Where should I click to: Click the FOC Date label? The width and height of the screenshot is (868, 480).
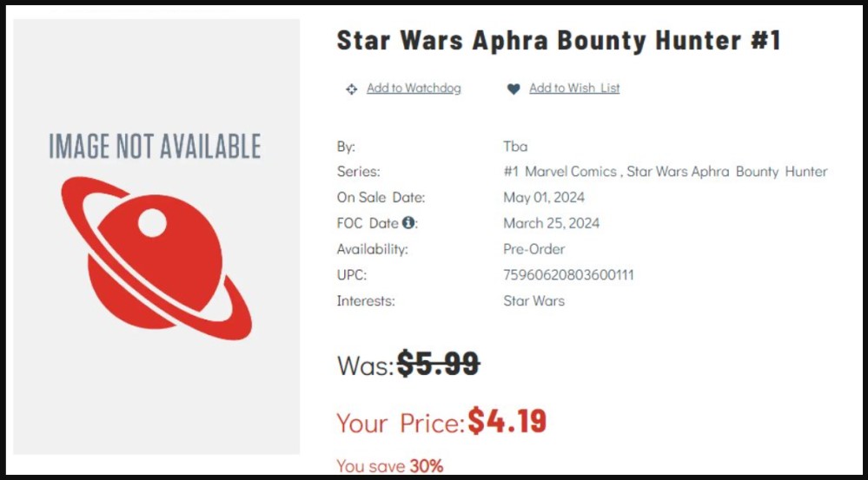368,223
